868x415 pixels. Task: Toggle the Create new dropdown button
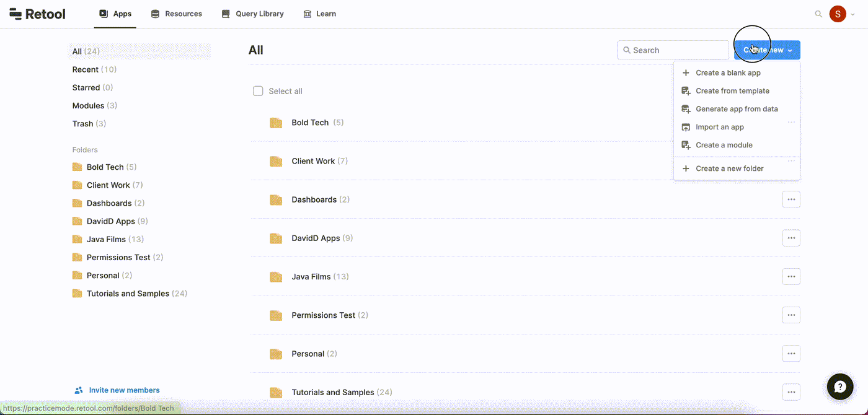[767, 50]
